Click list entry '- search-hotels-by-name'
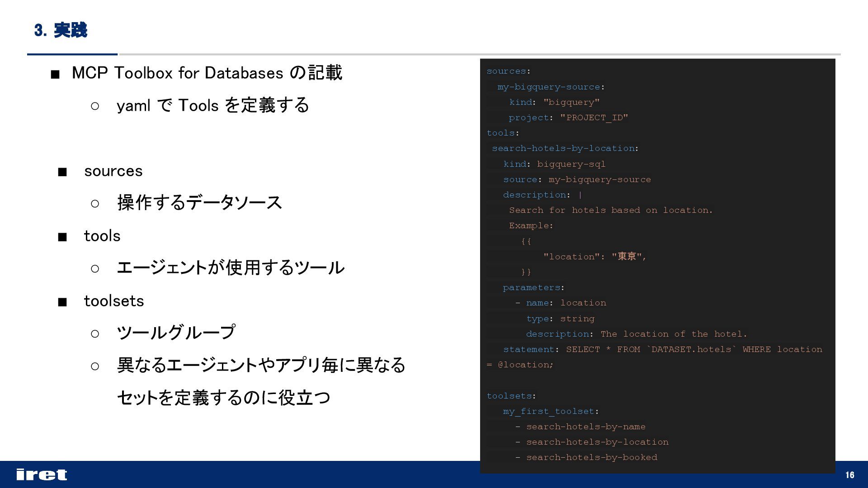Viewport: 868px width, 488px height. click(580, 427)
